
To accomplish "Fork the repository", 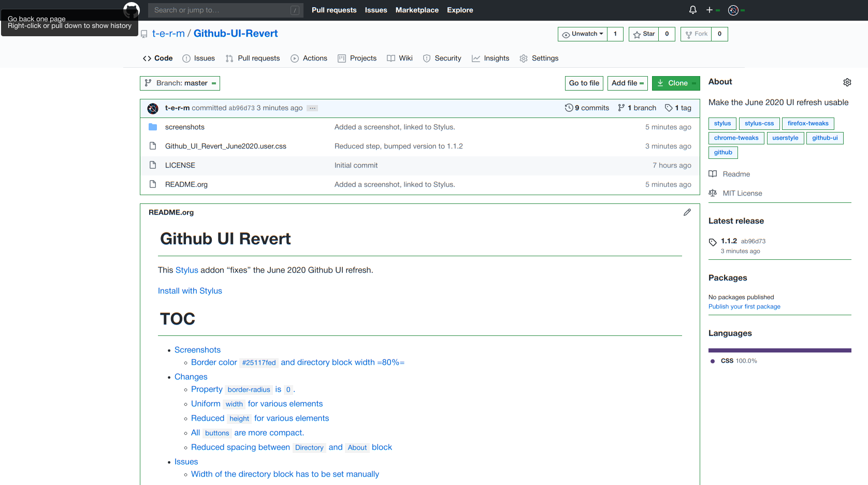I will coord(696,34).
